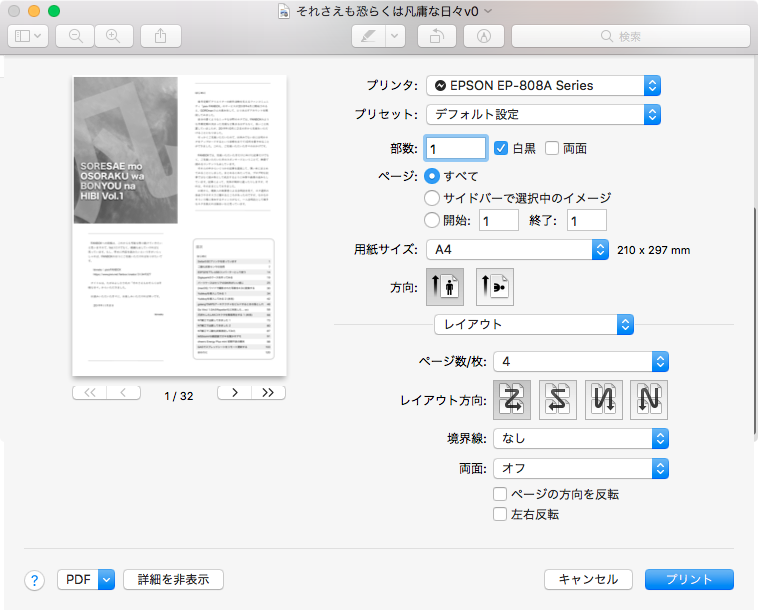Screen dimensions: 758x610
Task: Choose S-pattern right-to-left layout direction
Action: (x=558, y=400)
